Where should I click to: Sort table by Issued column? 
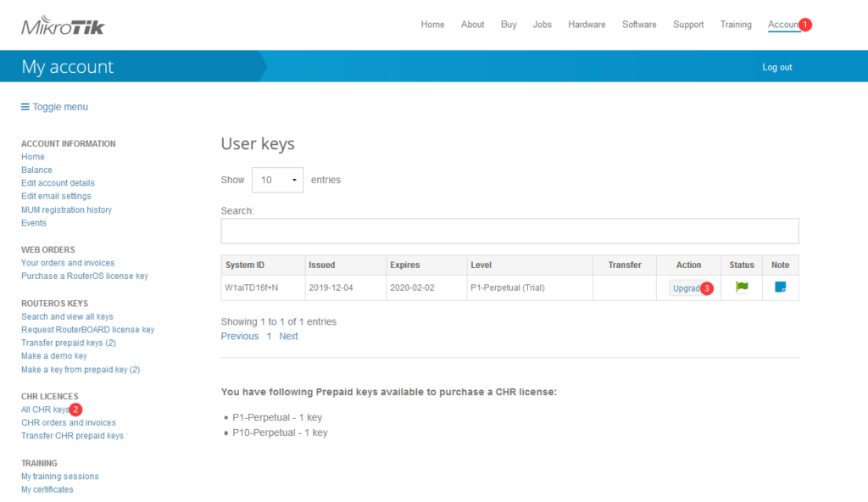(346, 265)
